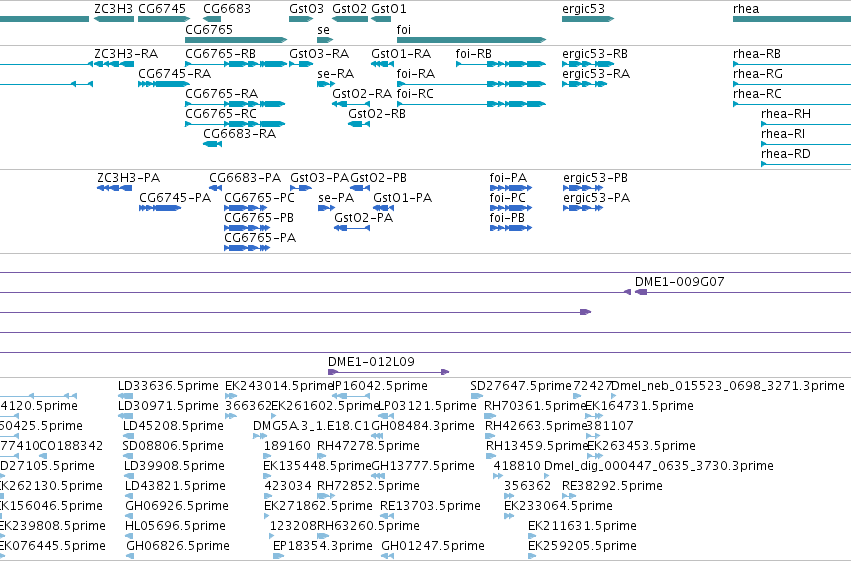851x561 pixels.
Task: Click the 'rhea-RH' transcript label
Action: (786, 114)
